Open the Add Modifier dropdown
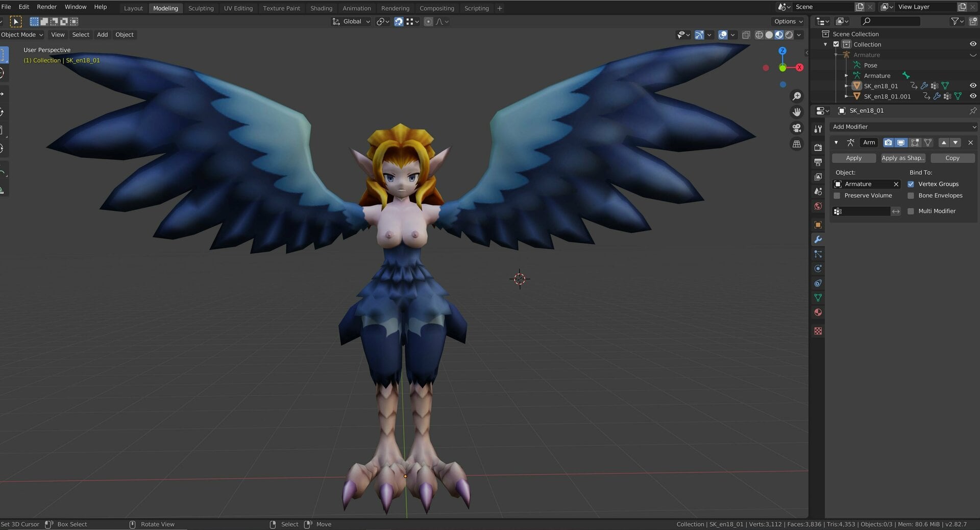This screenshot has height=530, width=980. [903, 127]
